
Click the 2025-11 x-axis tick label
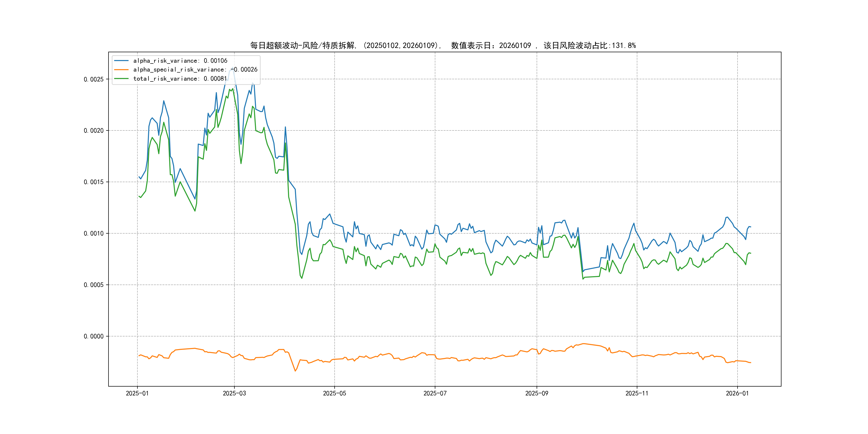point(637,393)
